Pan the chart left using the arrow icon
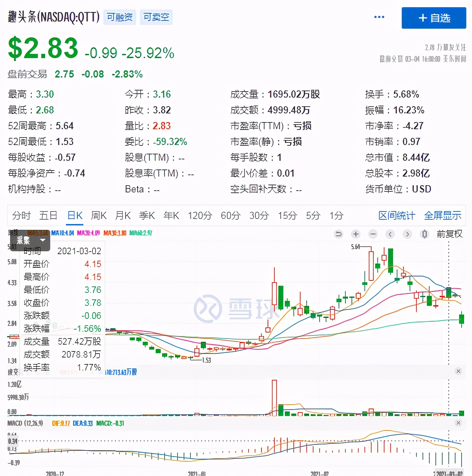This screenshot has width=472, height=476. (x=390, y=234)
